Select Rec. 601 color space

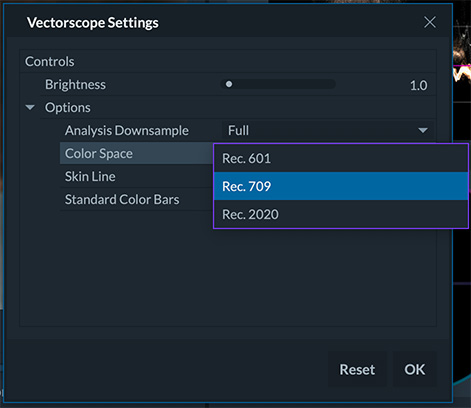point(341,158)
